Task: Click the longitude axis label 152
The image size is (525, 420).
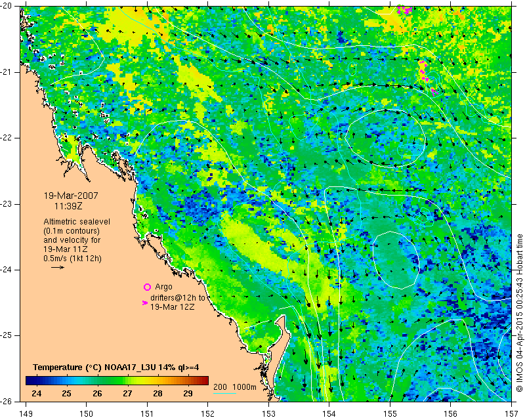Action: (x=207, y=413)
